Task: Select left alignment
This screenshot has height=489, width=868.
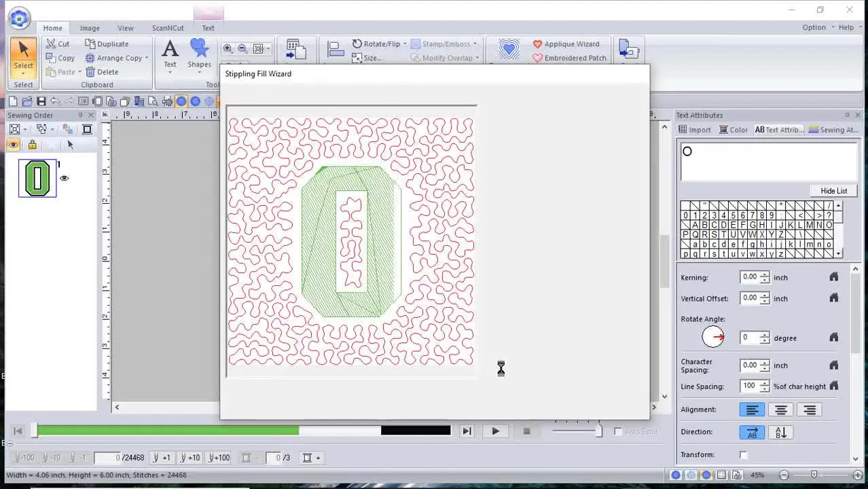Action: [x=752, y=410]
